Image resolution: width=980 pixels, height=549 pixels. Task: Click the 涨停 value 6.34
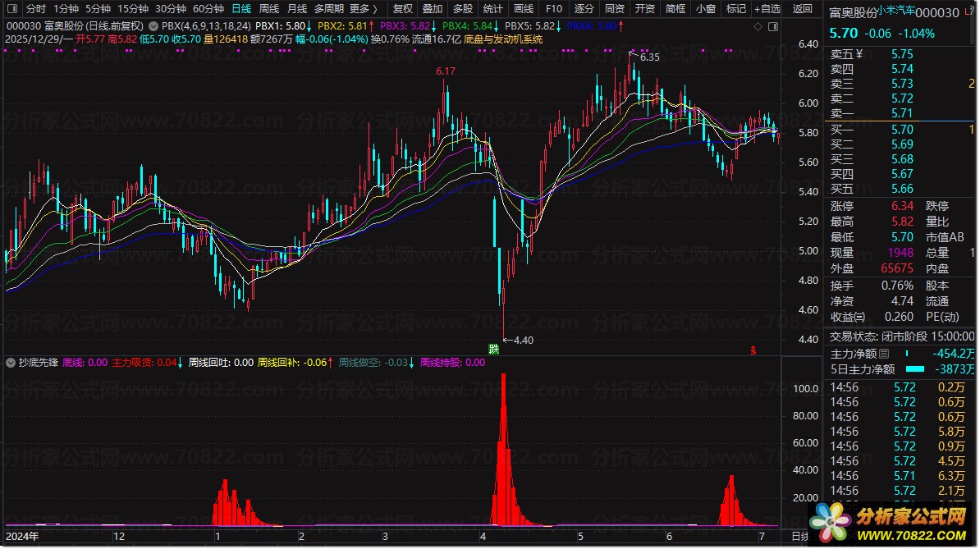click(x=902, y=206)
